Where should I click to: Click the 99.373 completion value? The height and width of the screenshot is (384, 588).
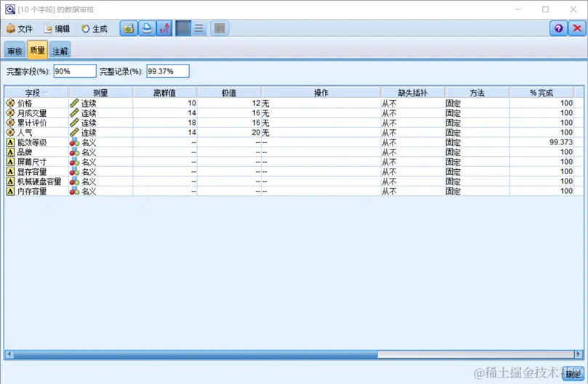(561, 142)
